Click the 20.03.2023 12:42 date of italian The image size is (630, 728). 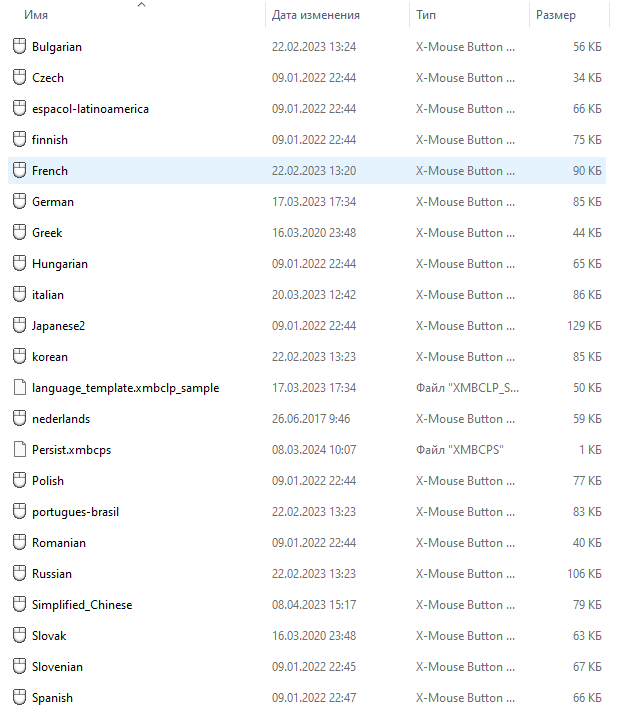pyautogui.click(x=314, y=295)
